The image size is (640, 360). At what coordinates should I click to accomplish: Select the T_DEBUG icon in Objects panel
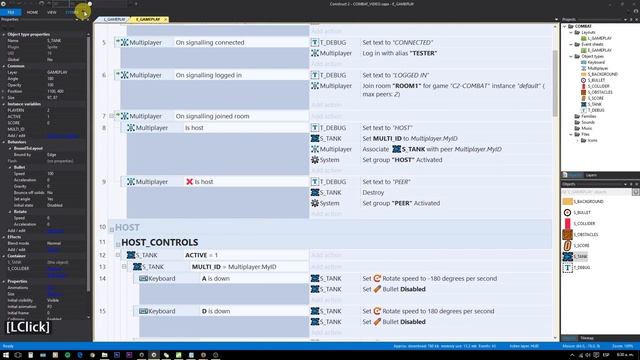pyautogui.click(x=567, y=268)
